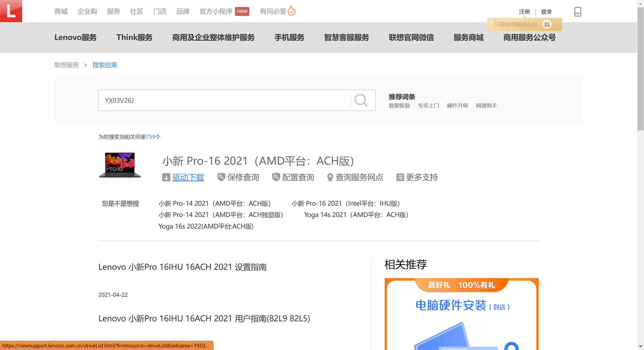This screenshot has height=350, width=644.
Task: Click into the YX03V26J search field
Action: coord(224,100)
